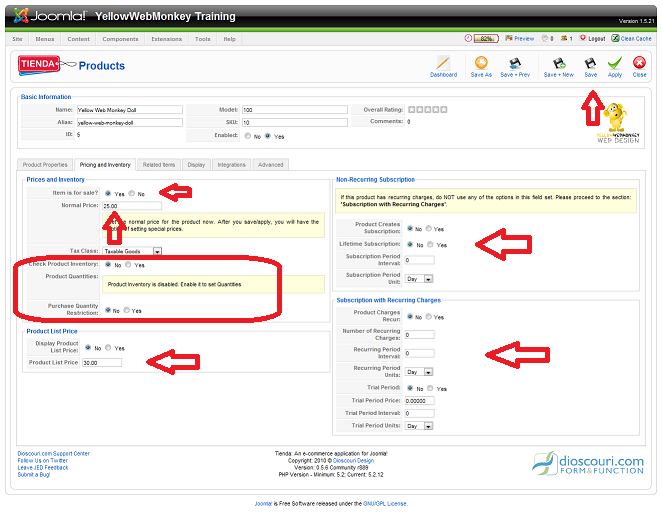Select Yes for Display Product List Price

(x=108, y=348)
